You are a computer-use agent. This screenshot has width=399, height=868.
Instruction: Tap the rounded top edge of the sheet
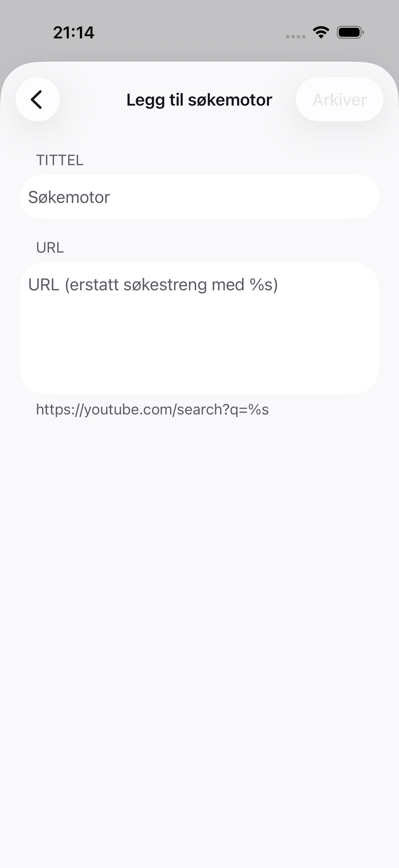[199, 64]
